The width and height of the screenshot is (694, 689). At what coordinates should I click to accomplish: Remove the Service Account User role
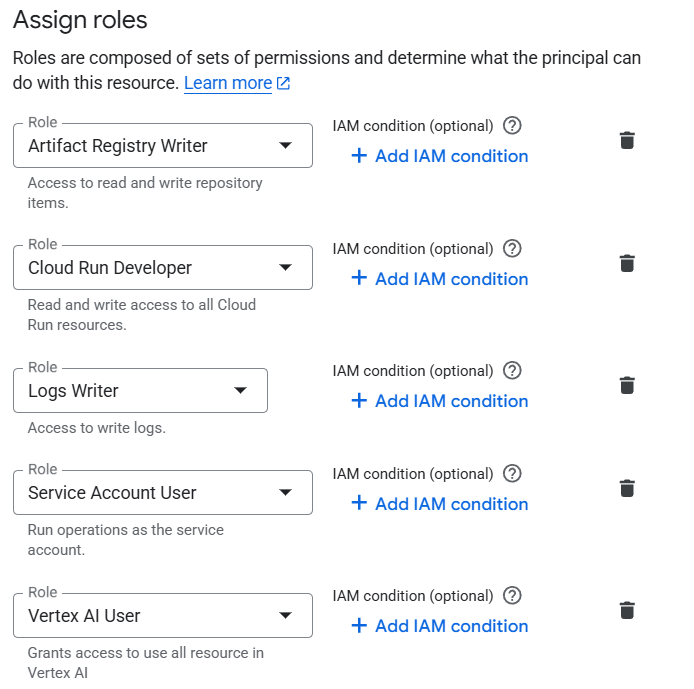coord(627,489)
